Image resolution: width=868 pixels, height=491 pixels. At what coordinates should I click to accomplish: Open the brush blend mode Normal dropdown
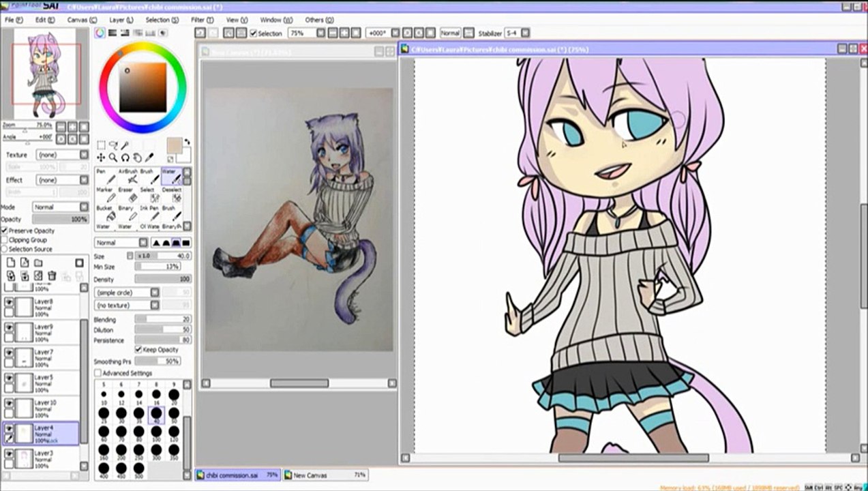pos(121,243)
